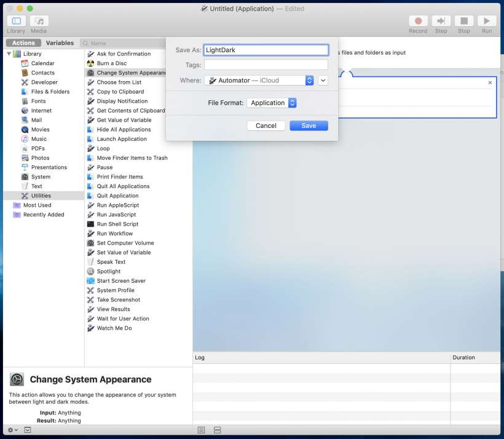
Task: Select Speak Text action
Action: (x=111, y=262)
